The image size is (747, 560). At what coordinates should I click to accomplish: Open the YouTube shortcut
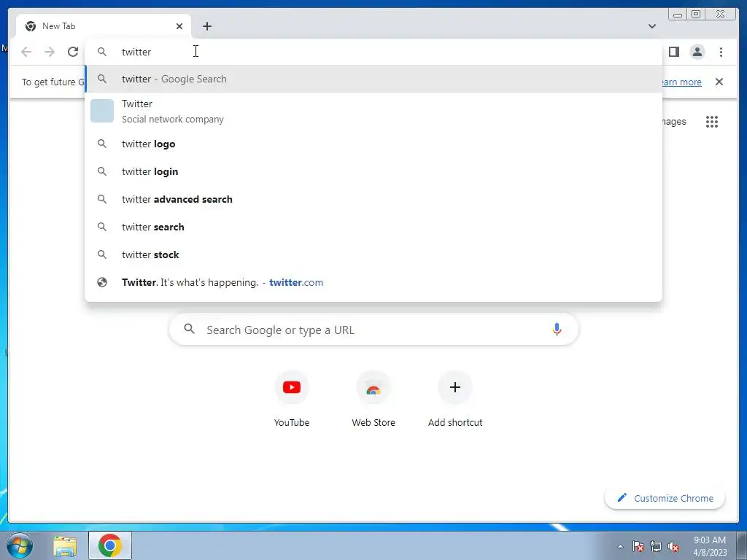pos(292,399)
